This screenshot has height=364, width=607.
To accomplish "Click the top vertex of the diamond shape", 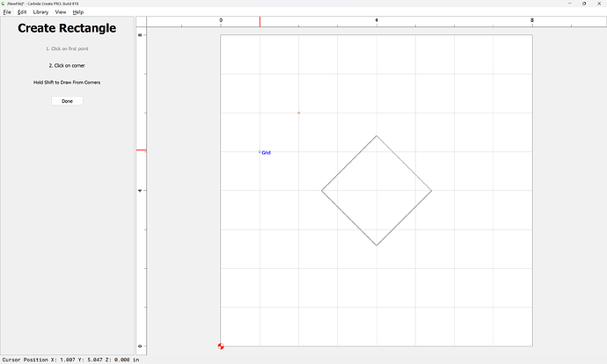I will coord(377,136).
